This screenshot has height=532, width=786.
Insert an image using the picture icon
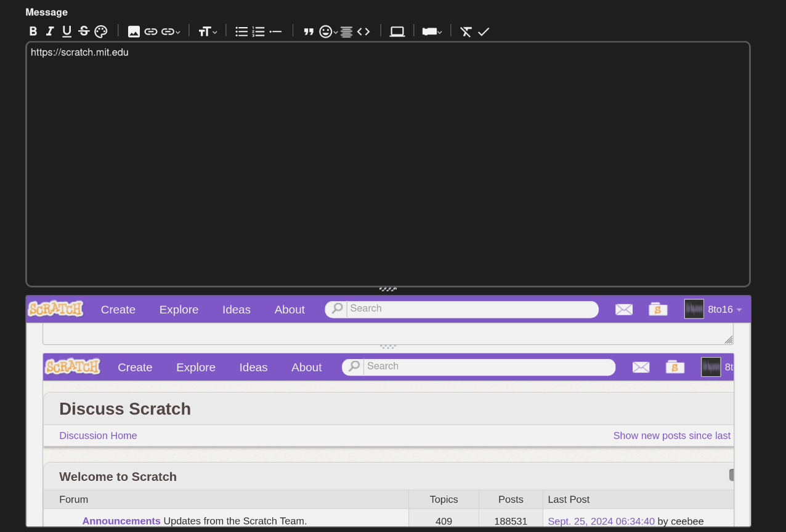(134, 31)
